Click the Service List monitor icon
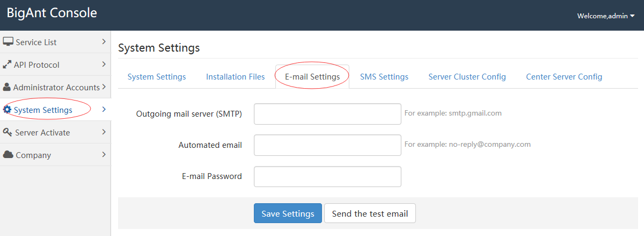This screenshot has height=236, width=644. pyautogui.click(x=8, y=42)
